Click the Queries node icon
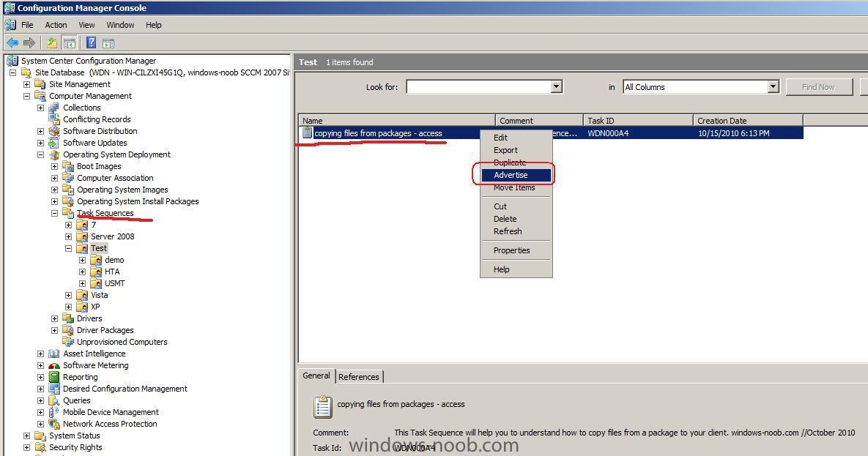This screenshot has width=868, height=456. pyautogui.click(x=53, y=400)
